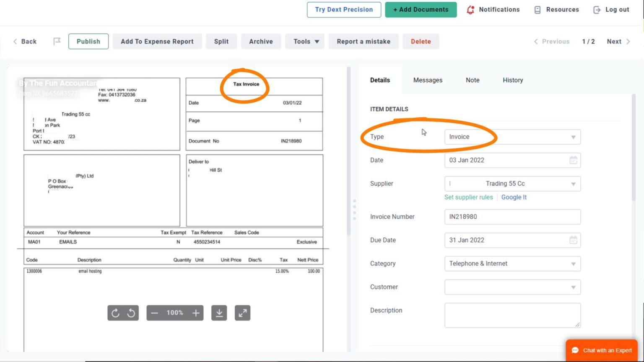This screenshot has width=644, height=362.
Task: Click inside the Description field
Action: 512,315
